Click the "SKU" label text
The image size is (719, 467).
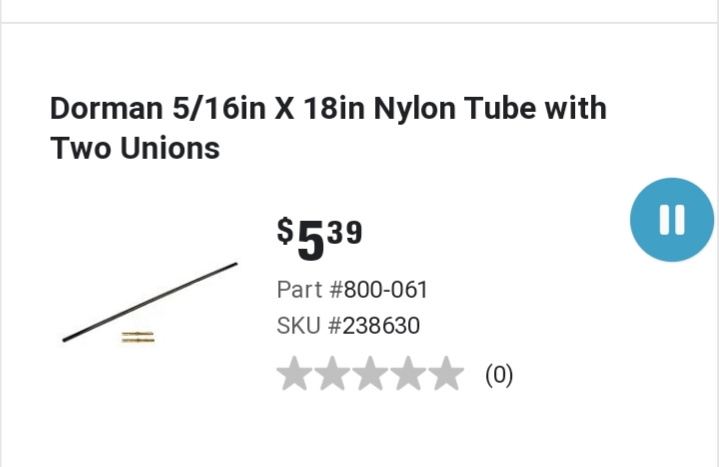[x=298, y=326]
